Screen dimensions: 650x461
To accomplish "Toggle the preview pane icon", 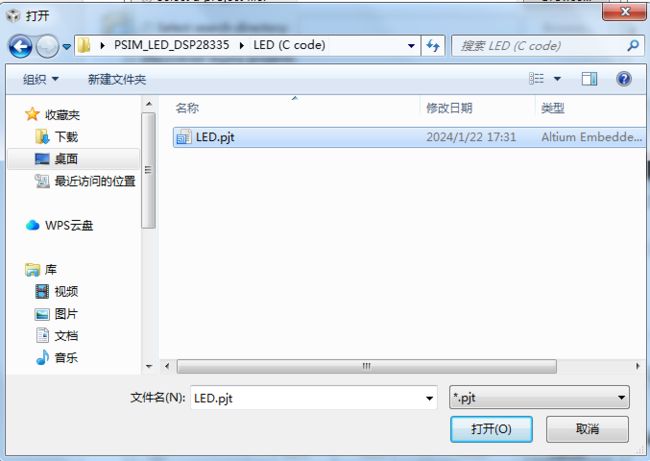I will pos(589,79).
